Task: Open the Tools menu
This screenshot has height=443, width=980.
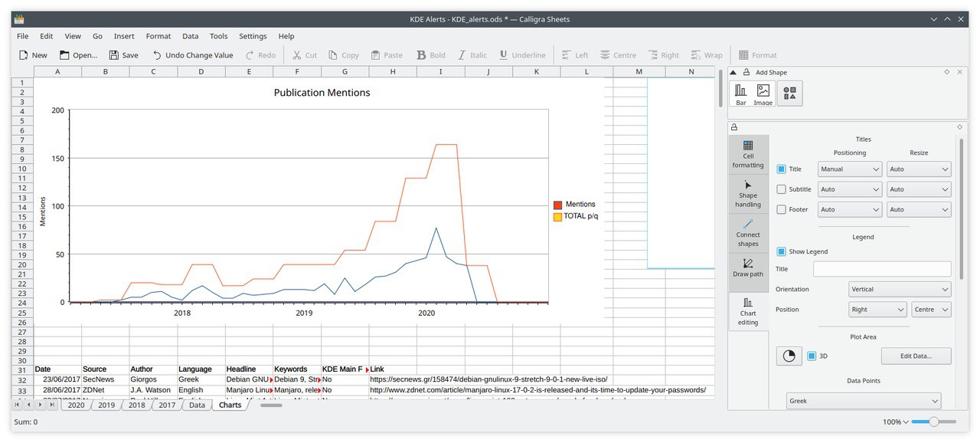Action: coord(219,36)
